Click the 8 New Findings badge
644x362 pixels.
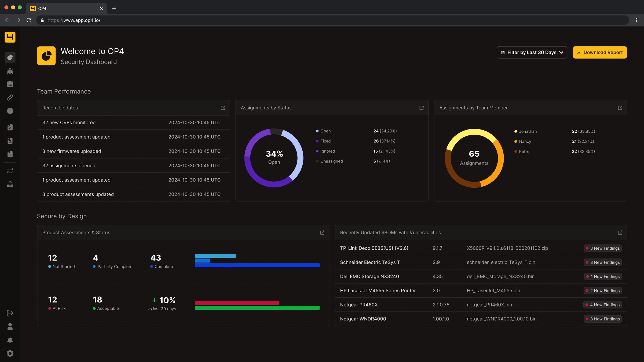(x=602, y=248)
